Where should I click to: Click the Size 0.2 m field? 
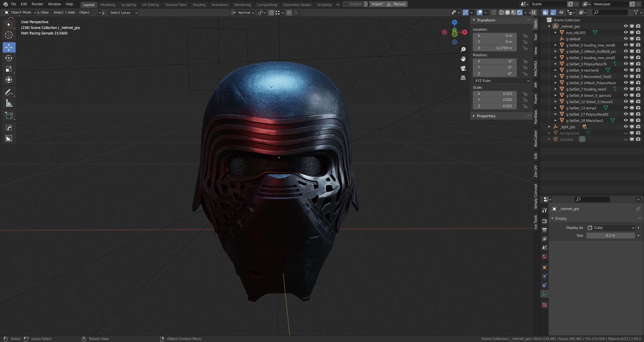(x=611, y=235)
